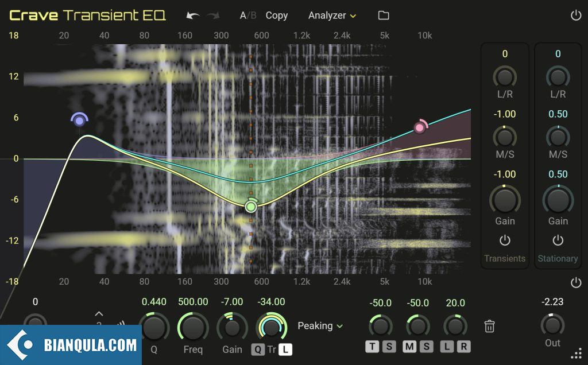The image size is (588, 365).
Task: Toggle the Q button beside Tr
Action: click(x=258, y=350)
